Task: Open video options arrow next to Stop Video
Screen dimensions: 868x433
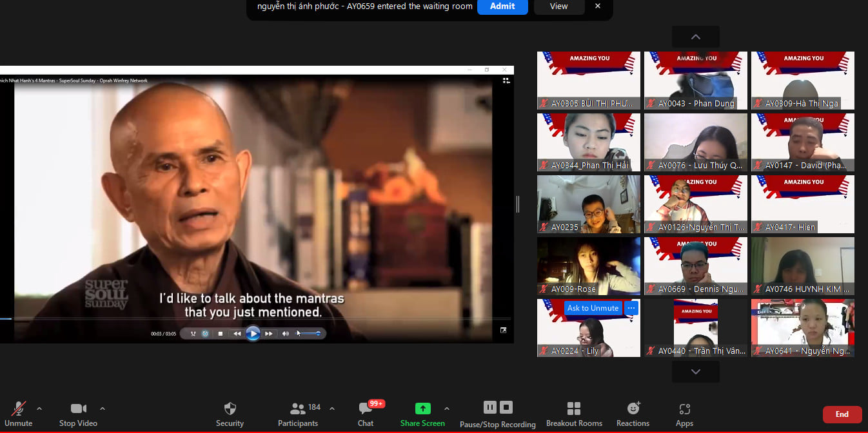Action: point(103,409)
